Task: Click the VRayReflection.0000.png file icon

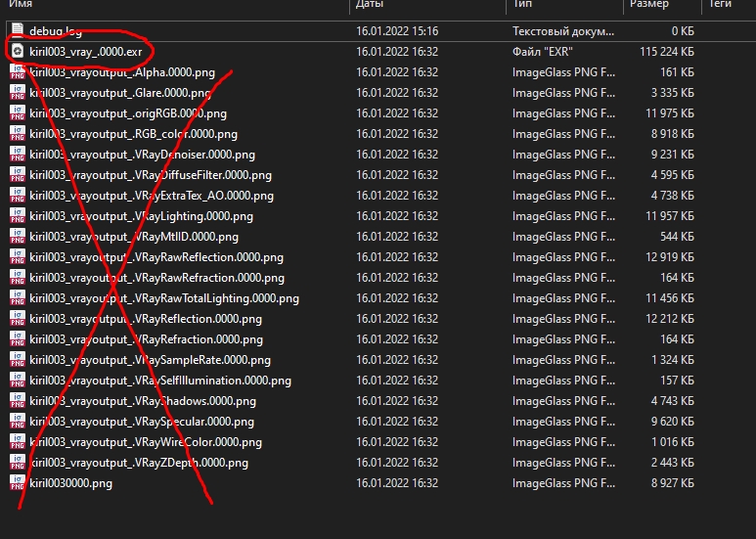Action: pyautogui.click(x=17, y=319)
